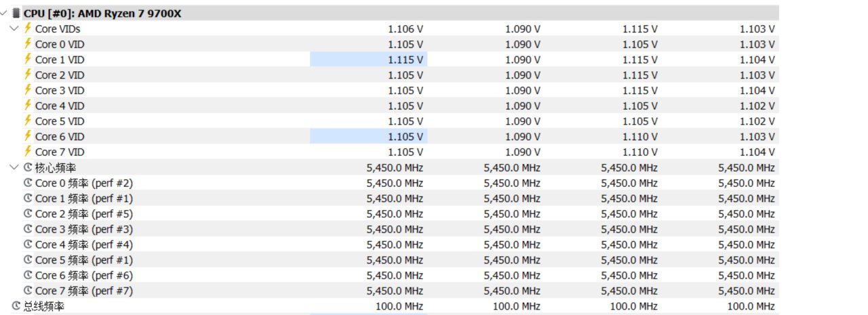Select the Core 2 频率 (perf #5) row
The width and height of the screenshot is (868, 315).
pos(84,214)
